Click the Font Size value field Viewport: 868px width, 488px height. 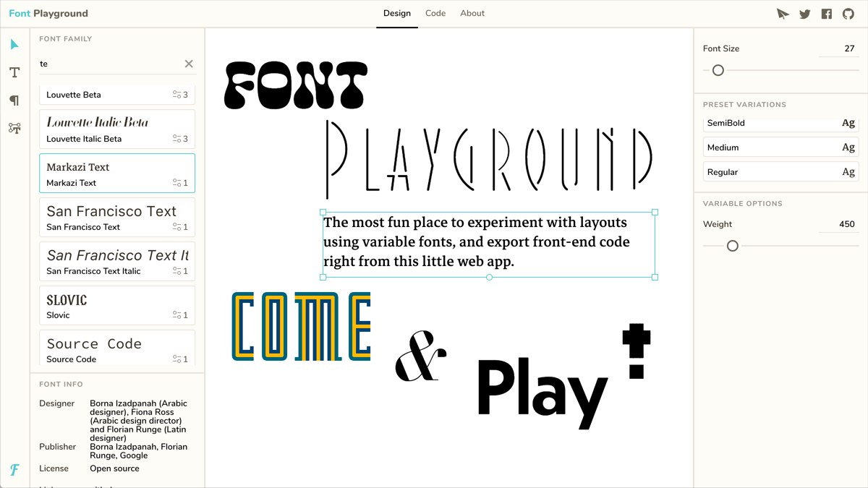[x=839, y=48]
